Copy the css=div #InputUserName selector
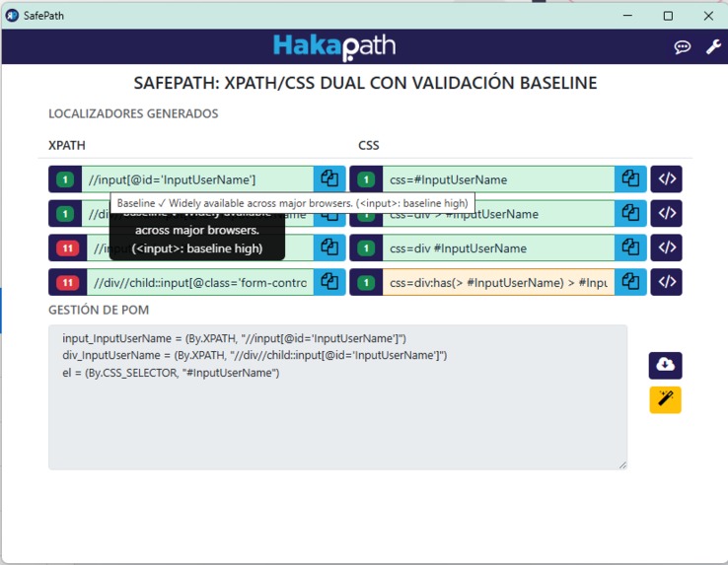The height and width of the screenshot is (565, 728). [x=630, y=247]
